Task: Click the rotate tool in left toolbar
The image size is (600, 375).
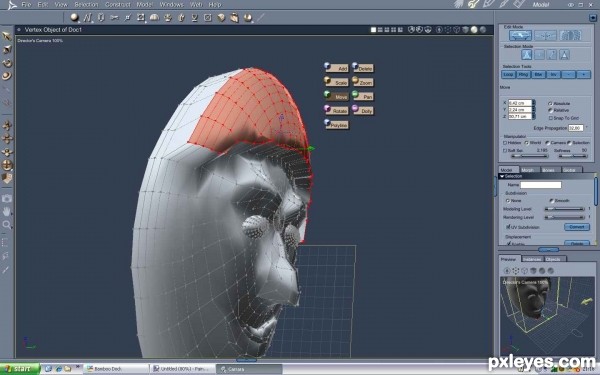Action: pyautogui.click(x=7, y=63)
